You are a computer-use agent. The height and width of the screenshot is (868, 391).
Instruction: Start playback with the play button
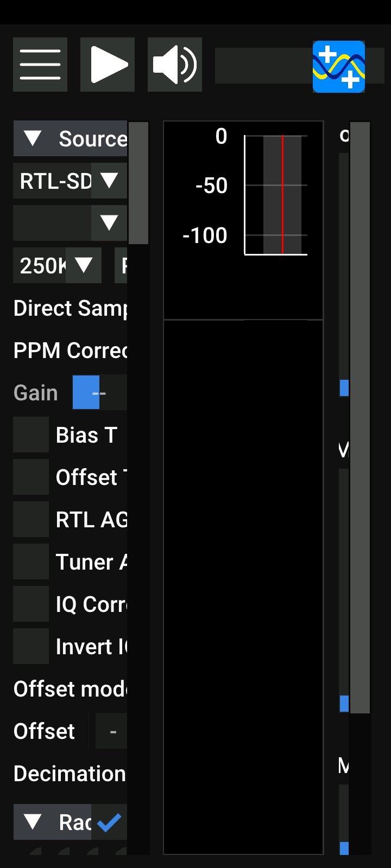(x=108, y=65)
